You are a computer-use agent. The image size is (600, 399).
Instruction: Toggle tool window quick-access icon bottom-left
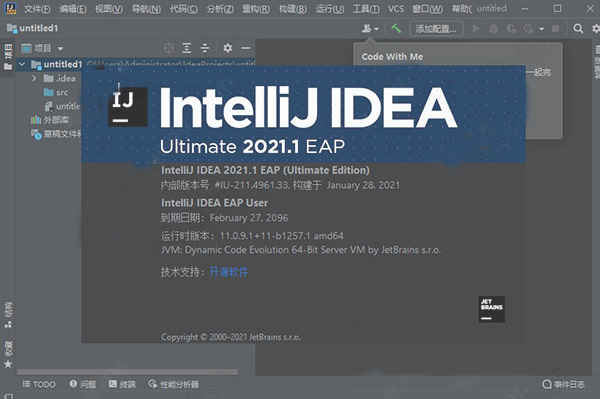tap(8, 396)
